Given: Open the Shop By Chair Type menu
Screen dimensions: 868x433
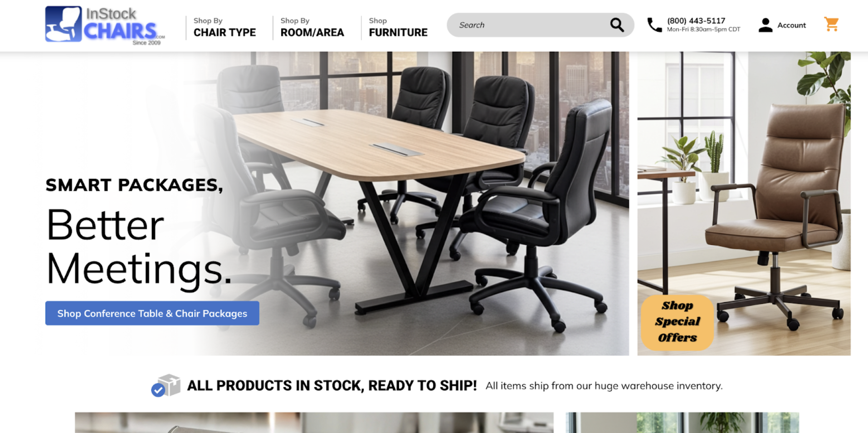Looking at the screenshot, I should coord(224,27).
